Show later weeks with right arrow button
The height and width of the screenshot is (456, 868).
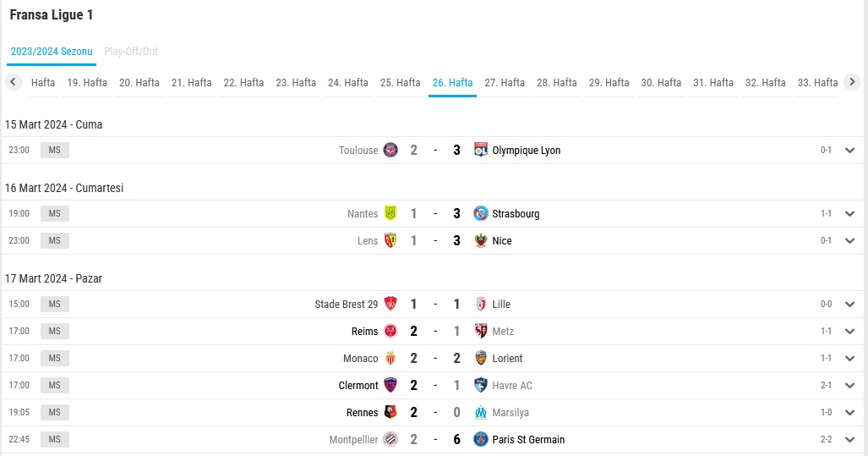(852, 82)
